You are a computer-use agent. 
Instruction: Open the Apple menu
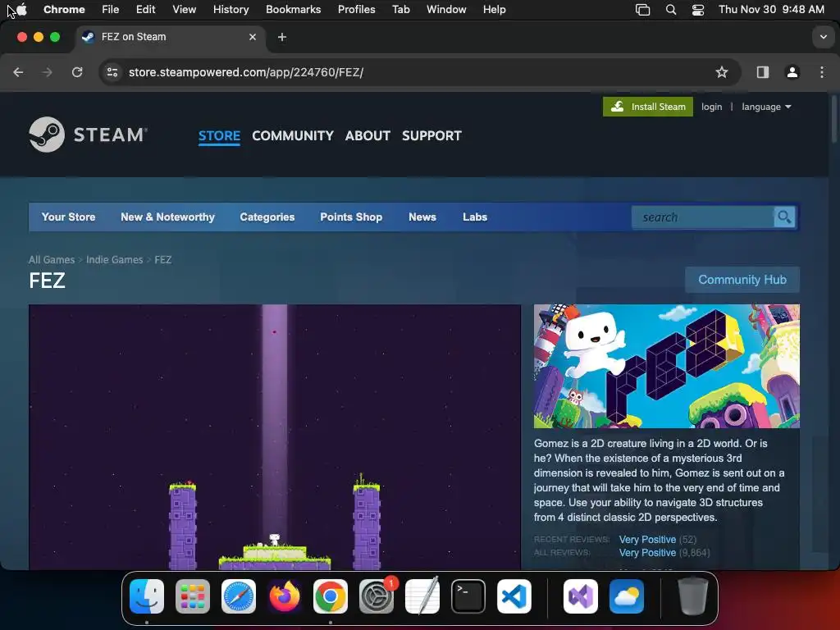[x=21, y=10]
